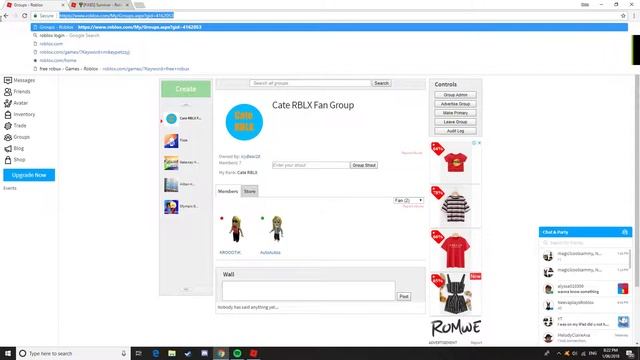Reload the page with refresh icon
Image resolution: width=640 pixels, height=360 pixels.
point(24,16)
